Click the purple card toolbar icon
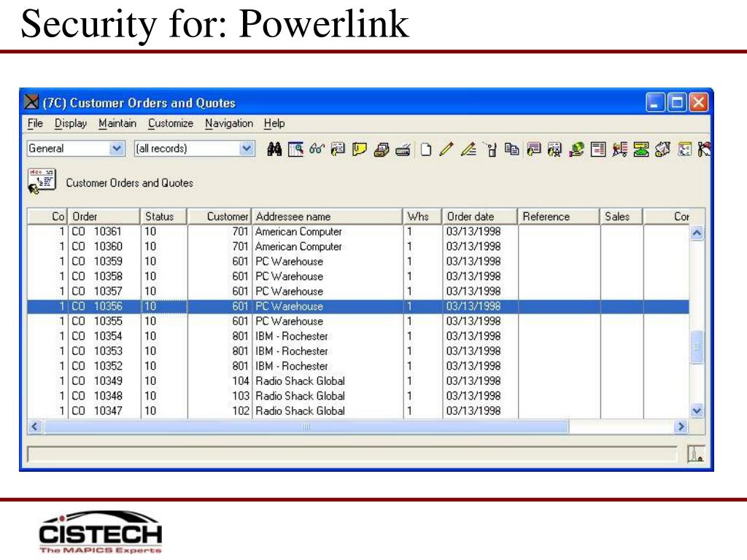 pyautogui.click(x=533, y=149)
